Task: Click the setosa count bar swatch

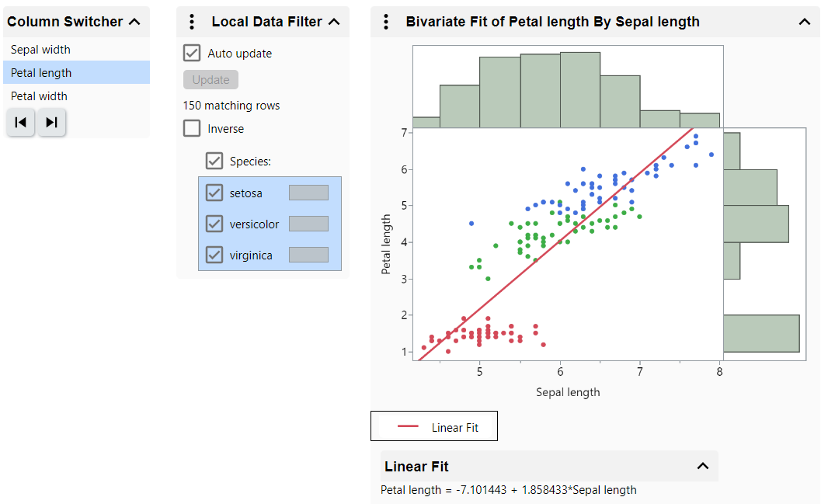Action: pos(308,193)
